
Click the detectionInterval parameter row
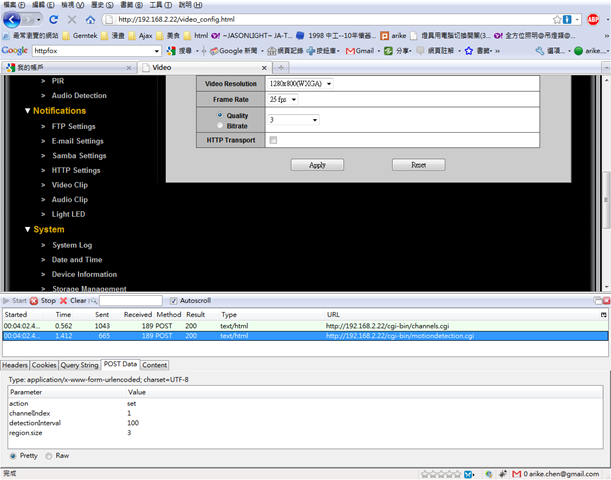click(305, 423)
